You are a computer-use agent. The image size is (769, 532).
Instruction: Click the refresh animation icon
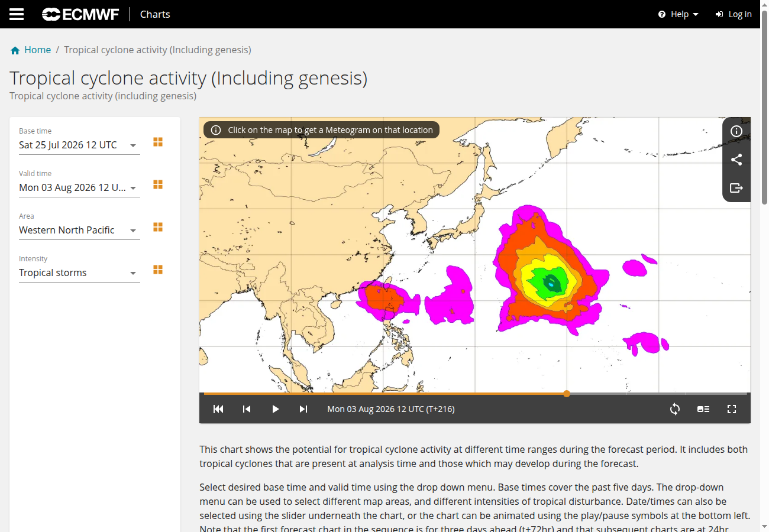pos(675,409)
